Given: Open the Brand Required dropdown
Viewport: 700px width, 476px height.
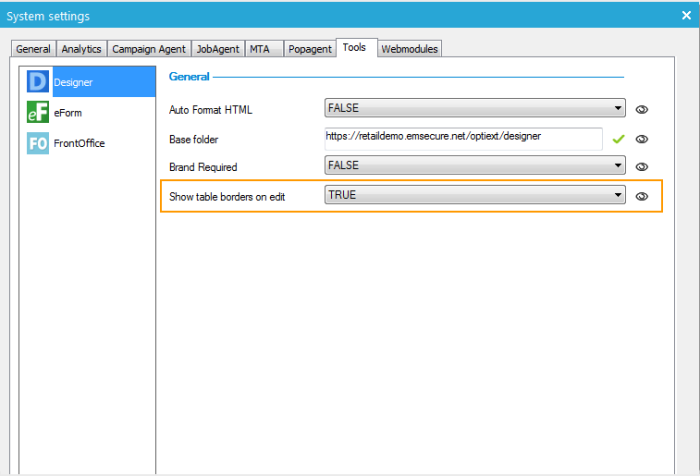Looking at the screenshot, I should click(619, 166).
